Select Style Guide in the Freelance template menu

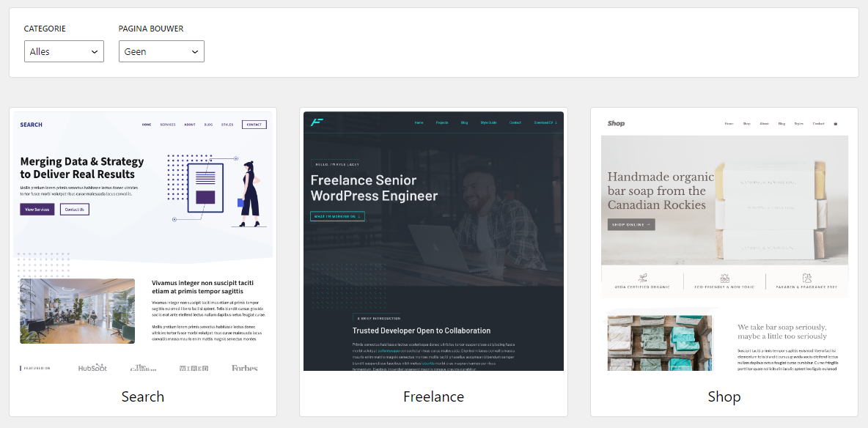click(x=488, y=122)
